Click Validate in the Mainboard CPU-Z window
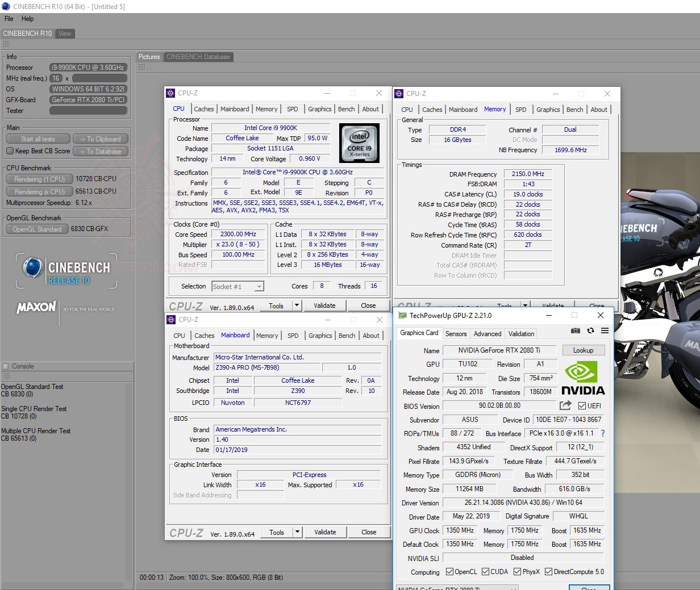This screenshot has width=700, height=590. [325, 532]
